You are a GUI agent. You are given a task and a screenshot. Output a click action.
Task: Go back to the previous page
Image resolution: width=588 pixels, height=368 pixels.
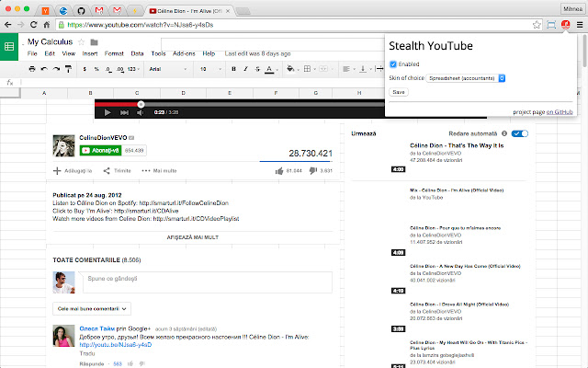coord(8,25)
